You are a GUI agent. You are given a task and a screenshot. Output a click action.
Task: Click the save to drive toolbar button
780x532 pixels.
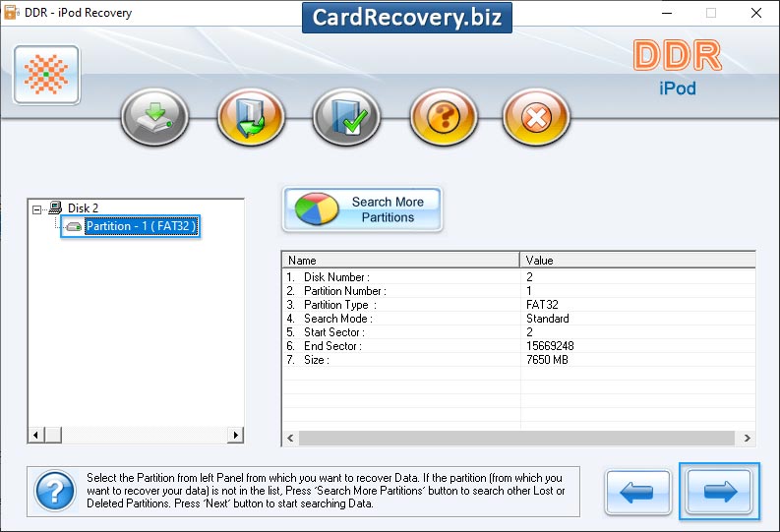point(154,117)
